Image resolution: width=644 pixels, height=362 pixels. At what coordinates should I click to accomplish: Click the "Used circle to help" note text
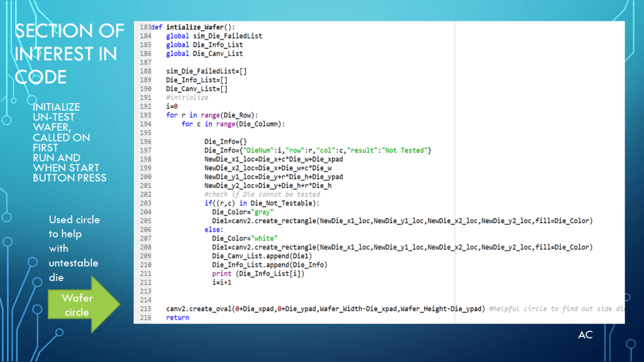[x=74, y=248]
